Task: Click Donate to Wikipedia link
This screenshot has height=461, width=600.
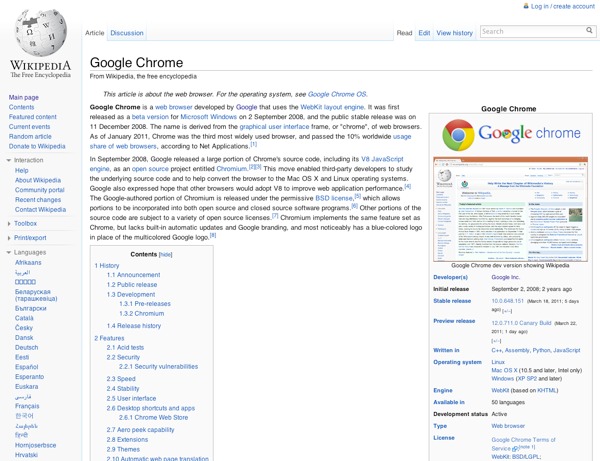Action: pos(37,146)
